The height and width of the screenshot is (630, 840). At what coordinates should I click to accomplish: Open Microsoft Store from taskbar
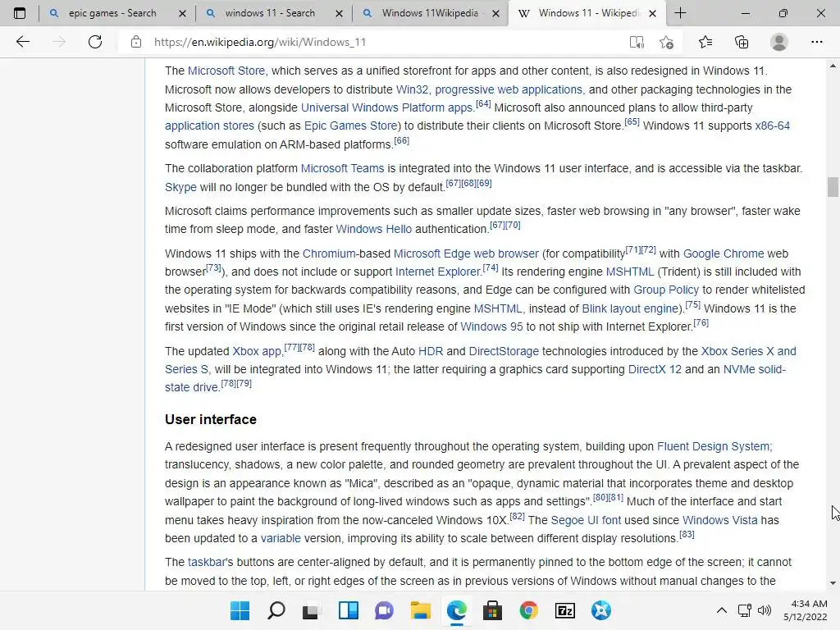[492, 610]
